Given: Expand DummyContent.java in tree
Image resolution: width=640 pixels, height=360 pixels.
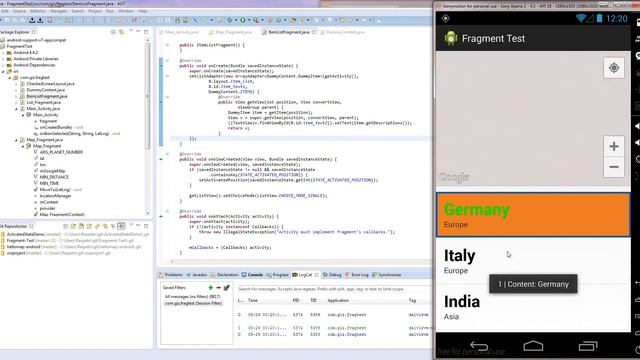Looking at the screenshot, I should [16, 90].
